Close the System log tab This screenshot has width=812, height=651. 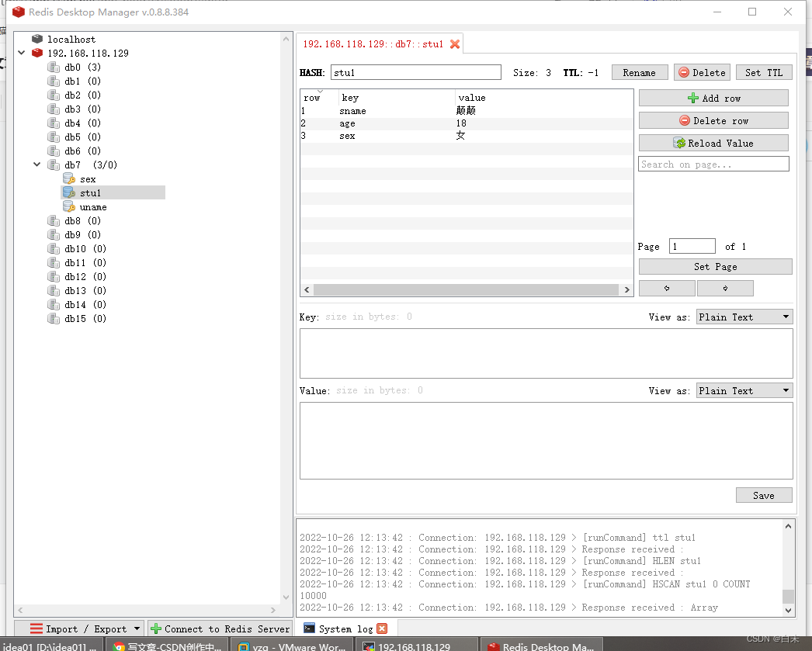tap(382, 628)
